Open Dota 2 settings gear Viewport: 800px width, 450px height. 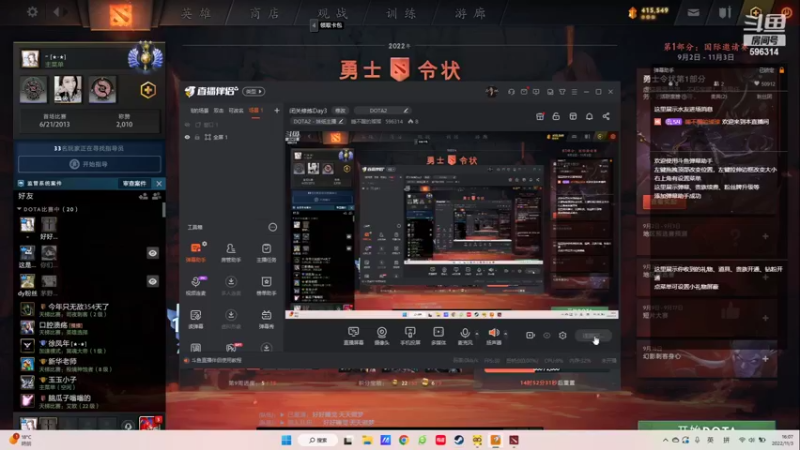pos(32,11)
